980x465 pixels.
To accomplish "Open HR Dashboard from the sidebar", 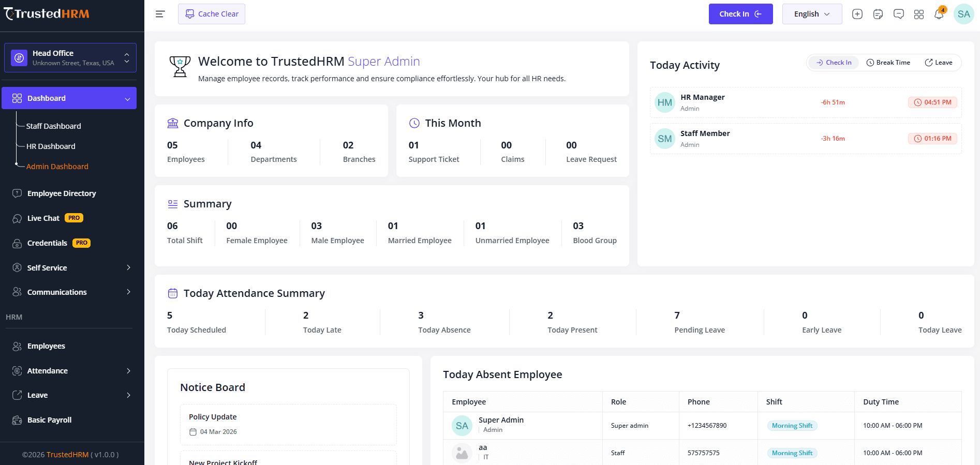I will [51, 146].
